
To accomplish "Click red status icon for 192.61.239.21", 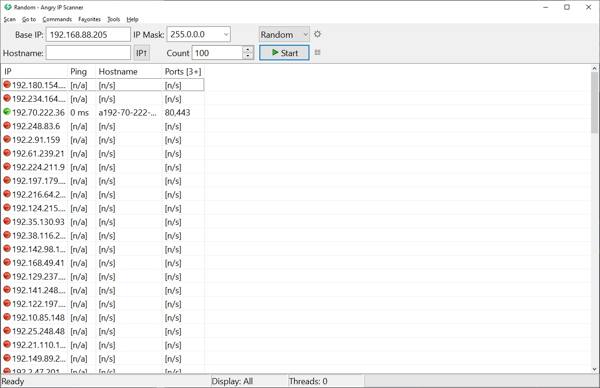I will point(7,153).
